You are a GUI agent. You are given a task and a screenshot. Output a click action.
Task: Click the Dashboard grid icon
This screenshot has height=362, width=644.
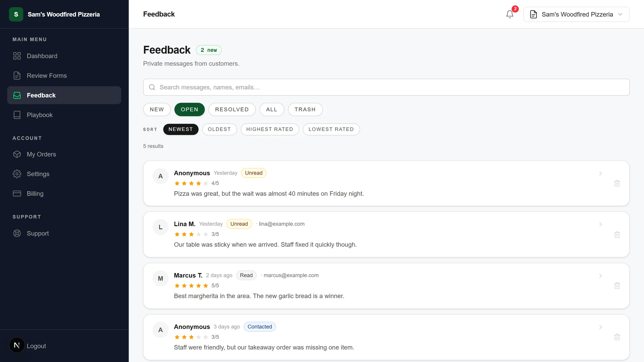coord(17,56)
